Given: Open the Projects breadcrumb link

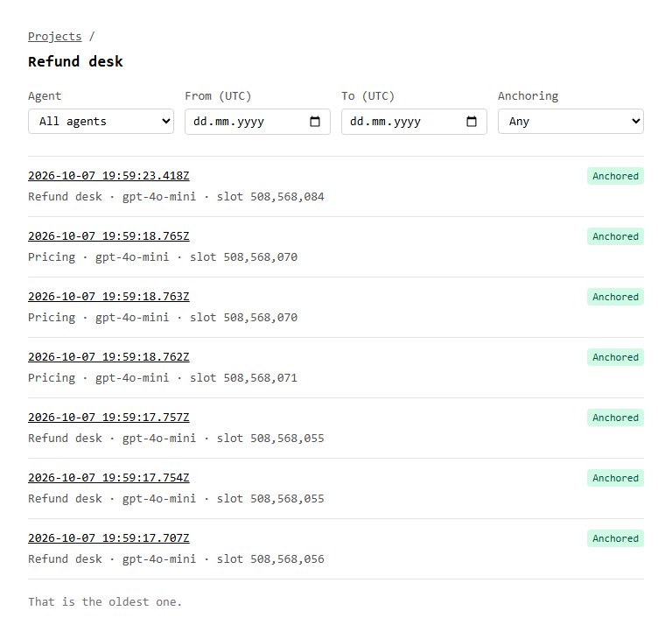Looking at the screenshot, I should click(x=54, y=37).
